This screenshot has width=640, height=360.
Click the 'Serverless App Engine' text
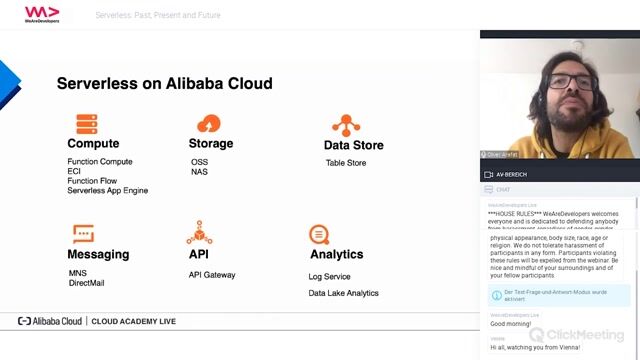(x=108, y=191)
